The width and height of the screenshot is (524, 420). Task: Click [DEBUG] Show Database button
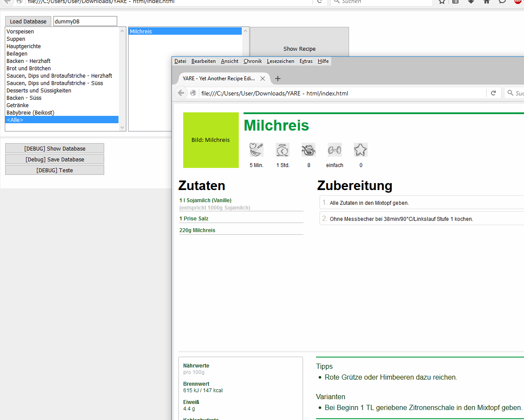[x=55, y=148]
